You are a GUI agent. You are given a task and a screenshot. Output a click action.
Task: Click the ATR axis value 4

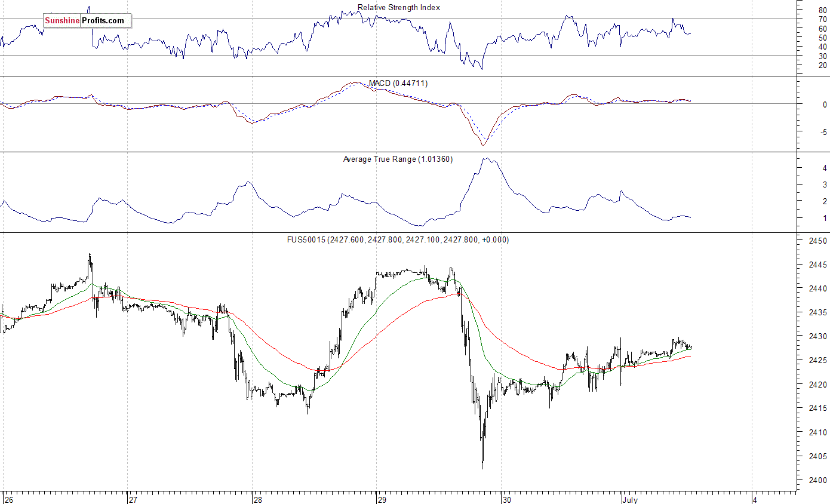pyautogui.click(x=825, y=168)
